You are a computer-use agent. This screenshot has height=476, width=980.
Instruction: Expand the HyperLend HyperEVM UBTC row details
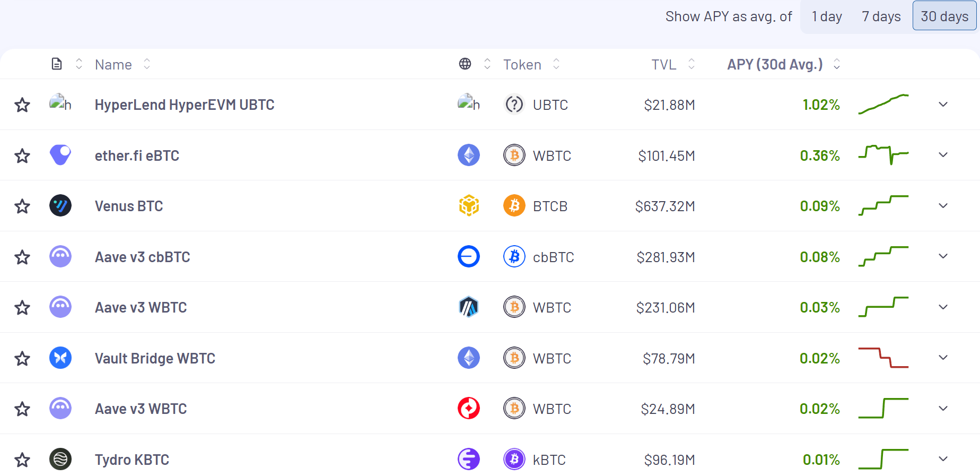pyautogui.click(x=943, y=104)
